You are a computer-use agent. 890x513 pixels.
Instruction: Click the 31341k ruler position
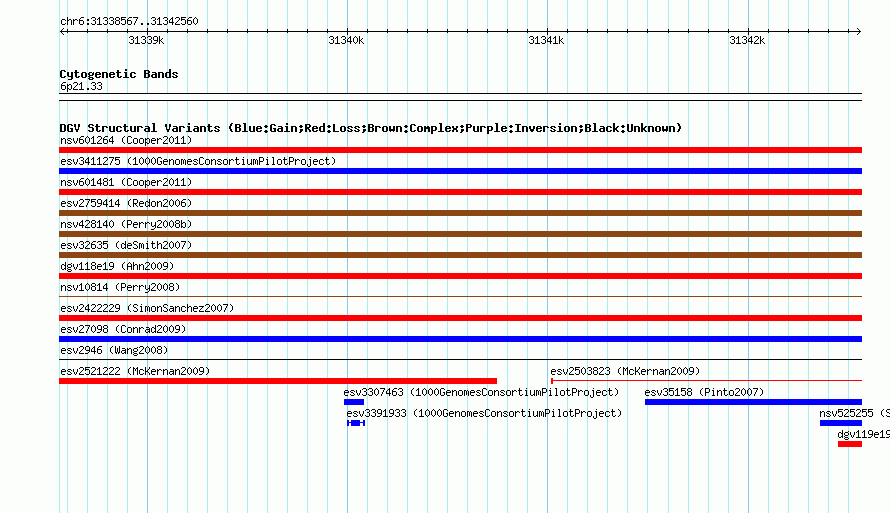[x=546, y=40]
